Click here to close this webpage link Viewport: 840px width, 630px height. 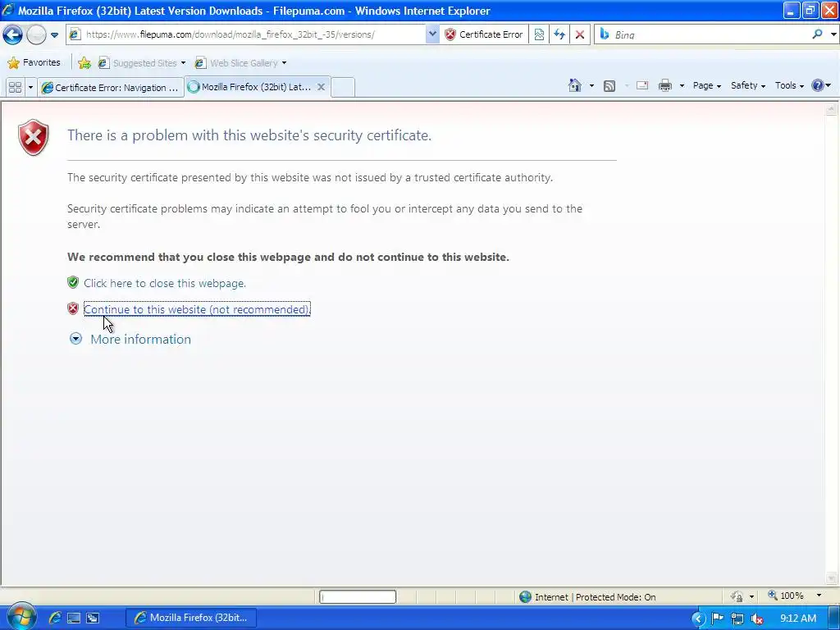pyautogui.click(x=165, y=283)
